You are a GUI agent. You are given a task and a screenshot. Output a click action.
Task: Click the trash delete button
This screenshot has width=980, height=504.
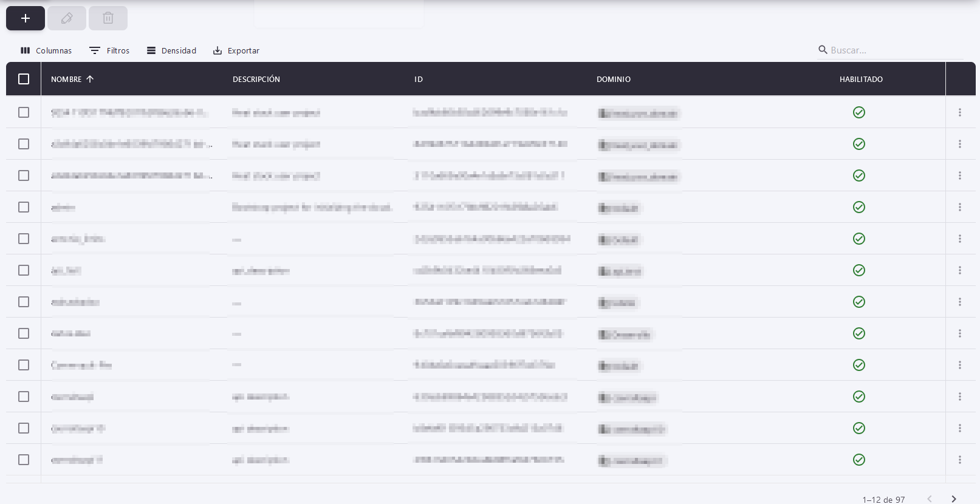pyautogui.click(x=108, y=18)
